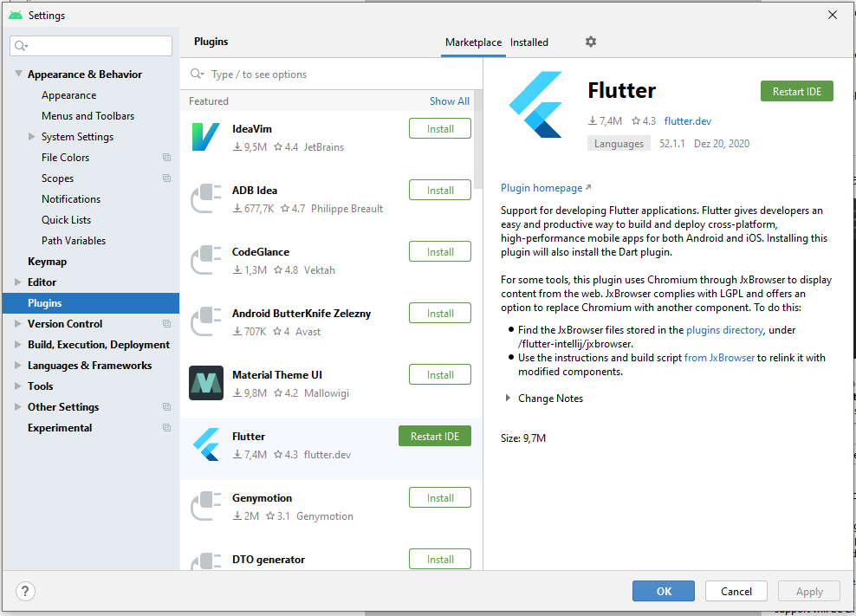The image size is (856, 616).
Task: Open the Quick Lists settings page
Action: click(66, 219)
